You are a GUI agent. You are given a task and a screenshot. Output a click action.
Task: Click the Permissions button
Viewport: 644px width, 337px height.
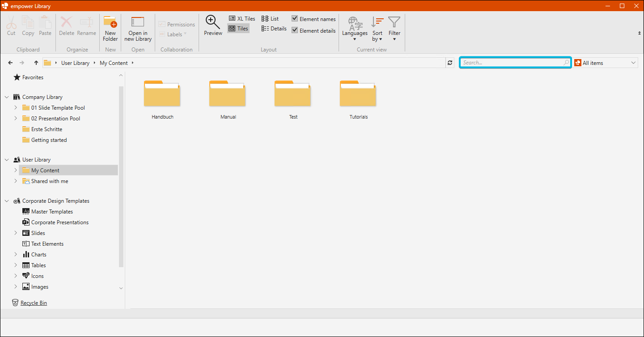pyautogui.click(x=177, y=25)
